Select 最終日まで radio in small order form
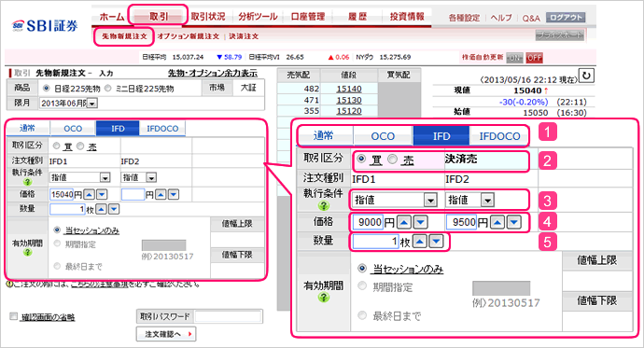The width and height of the screenshot is (644, 348). click(x=57, y=266)
